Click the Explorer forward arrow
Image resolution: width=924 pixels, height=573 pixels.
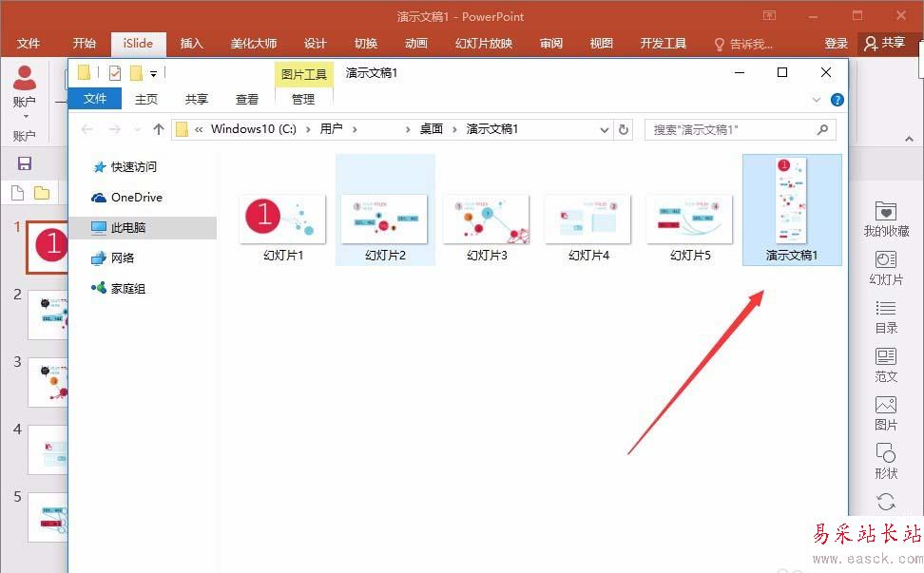point(114,129)
